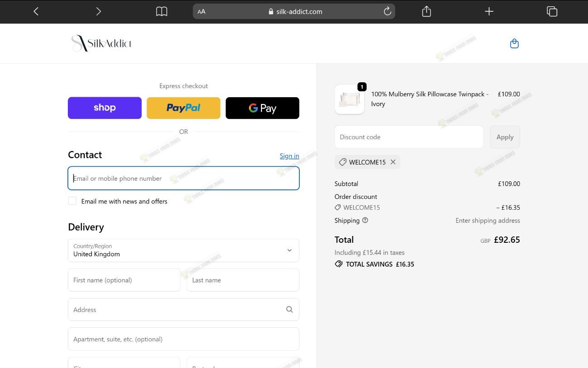Viewport: 588px width, 368px height.
Task: Click the Delivery section heading
Action: (x=86, y=227)
